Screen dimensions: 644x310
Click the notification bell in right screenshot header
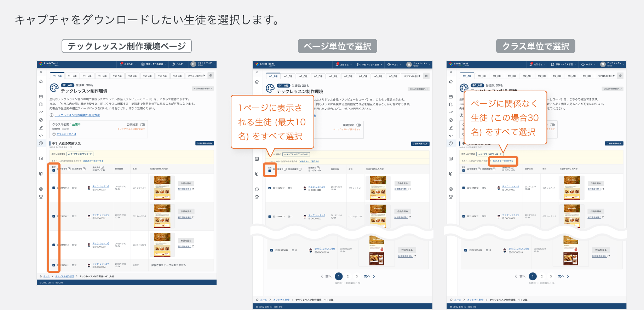pyautogui.click(x=531, y=64)
